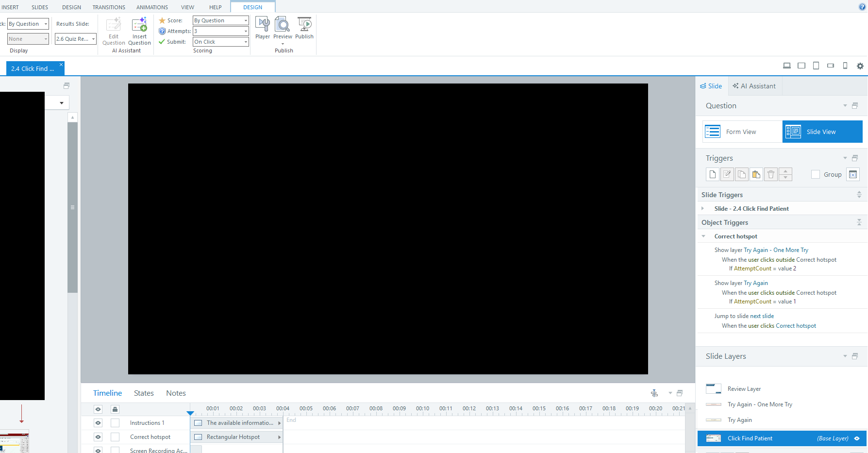Toggle visibility of Instructions 1 in timeline
This screenshot has width=868, height=453.
tap(98, 423)
